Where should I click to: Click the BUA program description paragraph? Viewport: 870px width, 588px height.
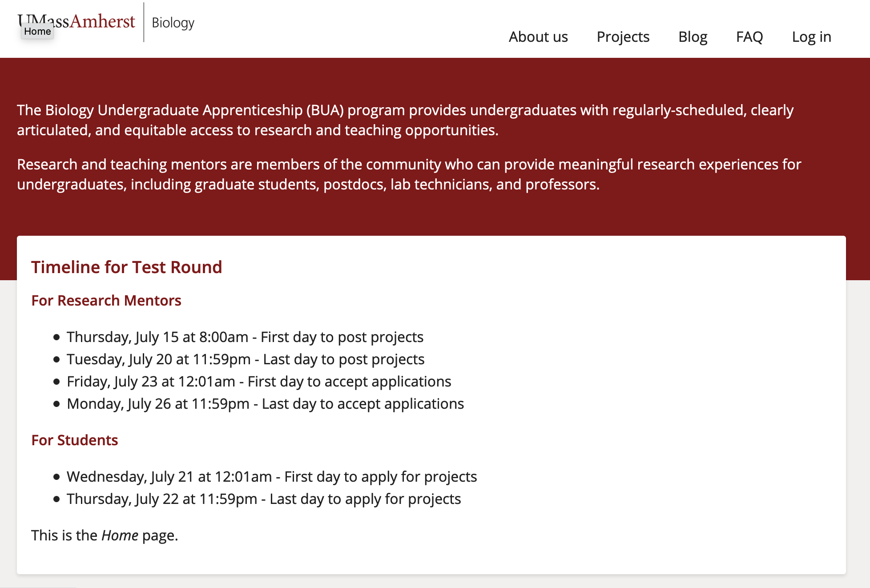tap(405, 120)
